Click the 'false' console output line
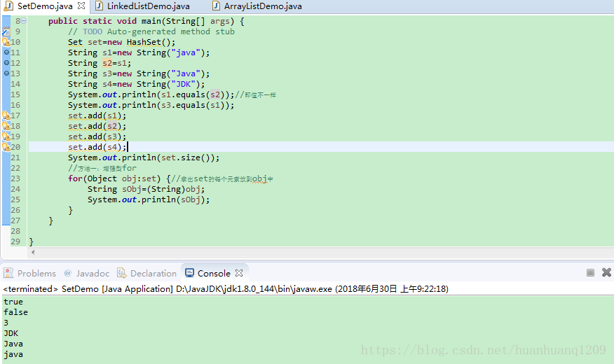The height and width of the screenshot is (364, 614). (15, 312)
